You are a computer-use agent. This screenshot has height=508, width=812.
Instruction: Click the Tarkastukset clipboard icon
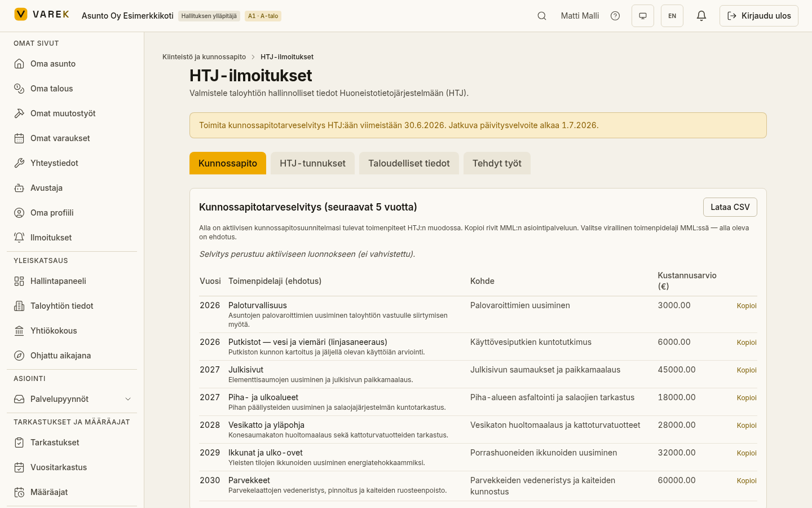click(19, 443)
